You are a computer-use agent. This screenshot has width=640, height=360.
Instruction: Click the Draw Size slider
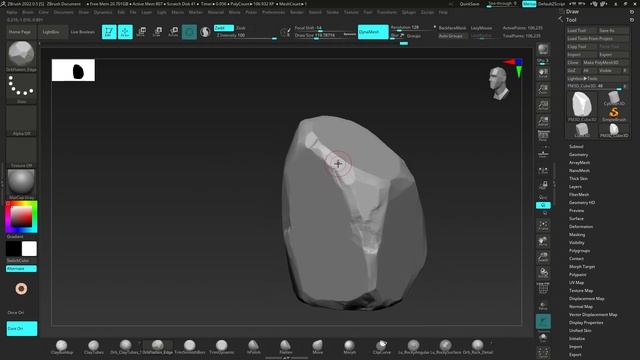[x=325, y=36]
